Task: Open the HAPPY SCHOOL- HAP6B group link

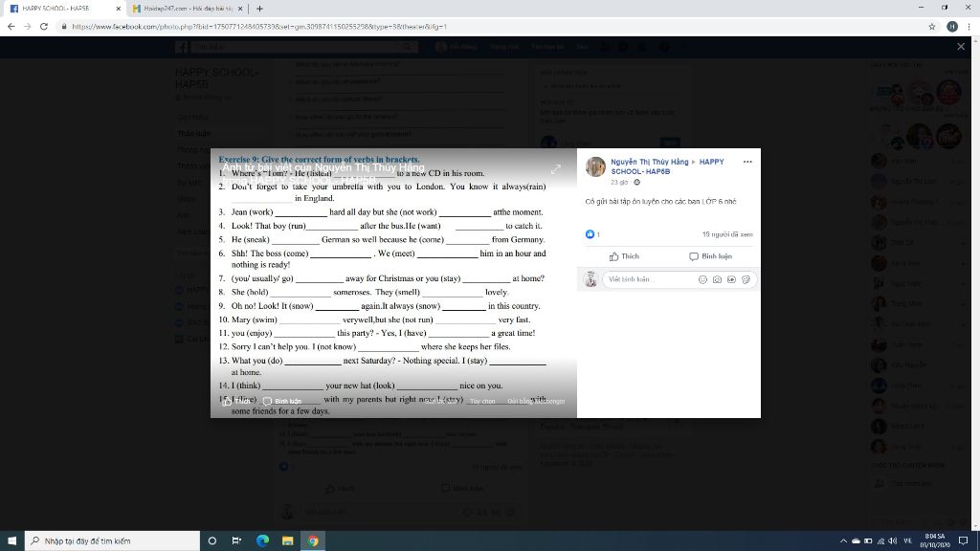Action: [x=667, y=166]
